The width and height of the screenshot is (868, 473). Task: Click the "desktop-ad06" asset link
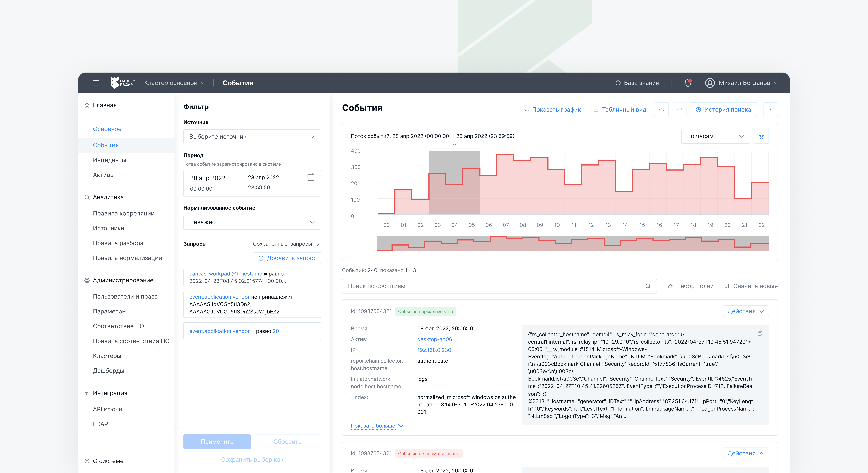click(x=434, y=339)
